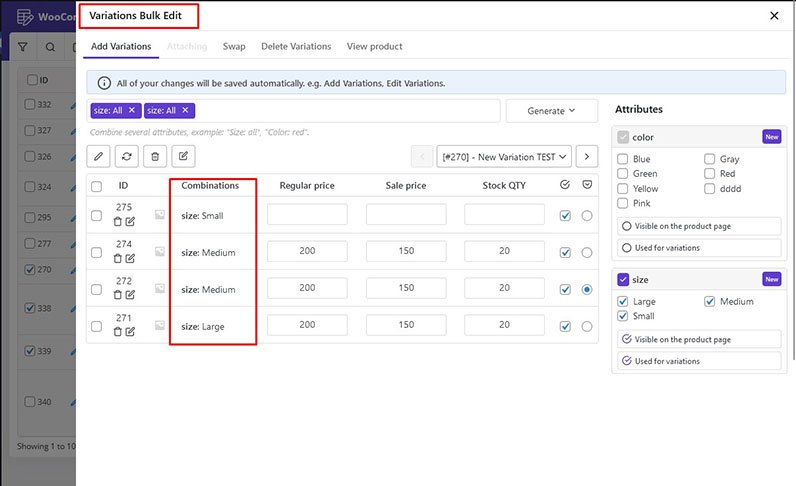Open the Generate dropdown
The height and width of the screenshot is (486, 796).
(551, 111)
